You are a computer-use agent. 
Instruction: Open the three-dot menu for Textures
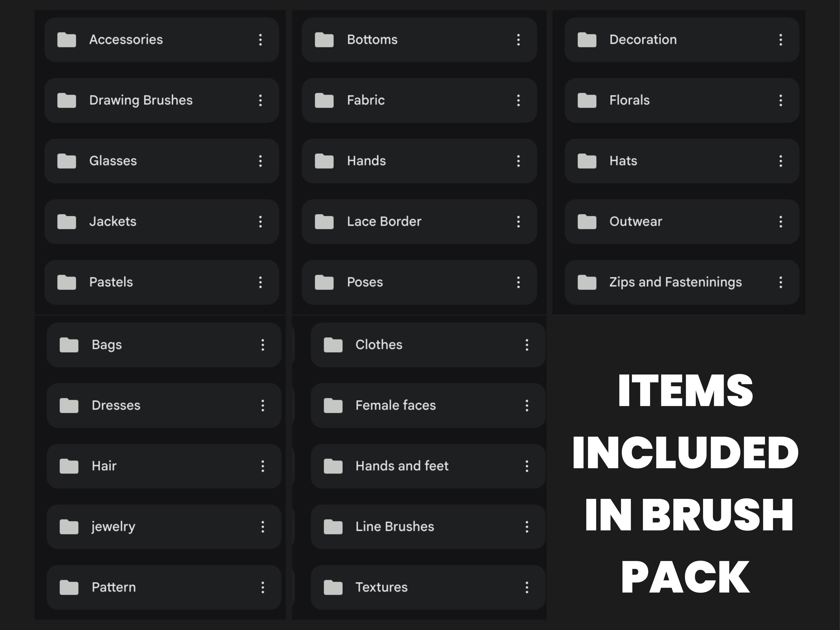[x=527, y=587]
